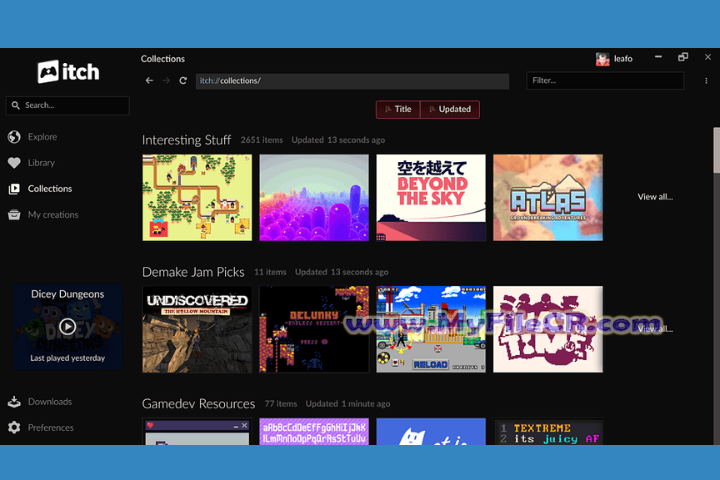The height and width of the screenshot is (480, 720).
Task: Open the Delunky game thumbnail
Action: 314,329
